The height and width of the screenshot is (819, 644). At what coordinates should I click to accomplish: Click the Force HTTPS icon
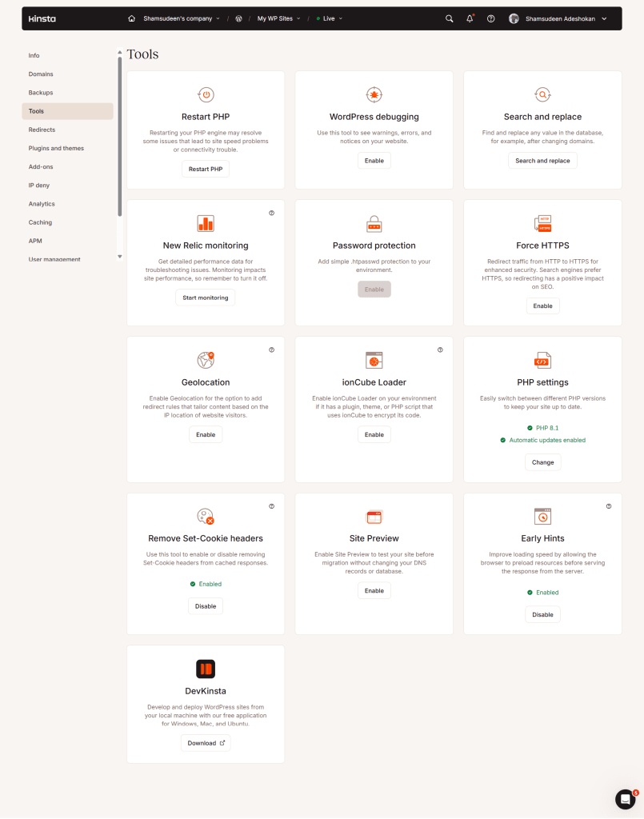[x=542, y=223]
